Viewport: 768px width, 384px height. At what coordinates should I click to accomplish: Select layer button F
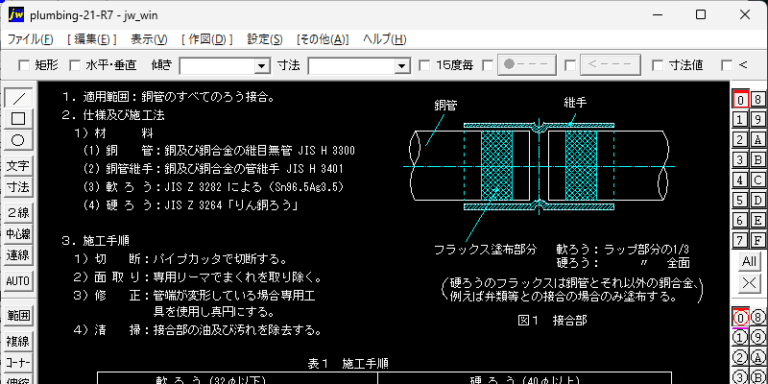tap(758, 240)
